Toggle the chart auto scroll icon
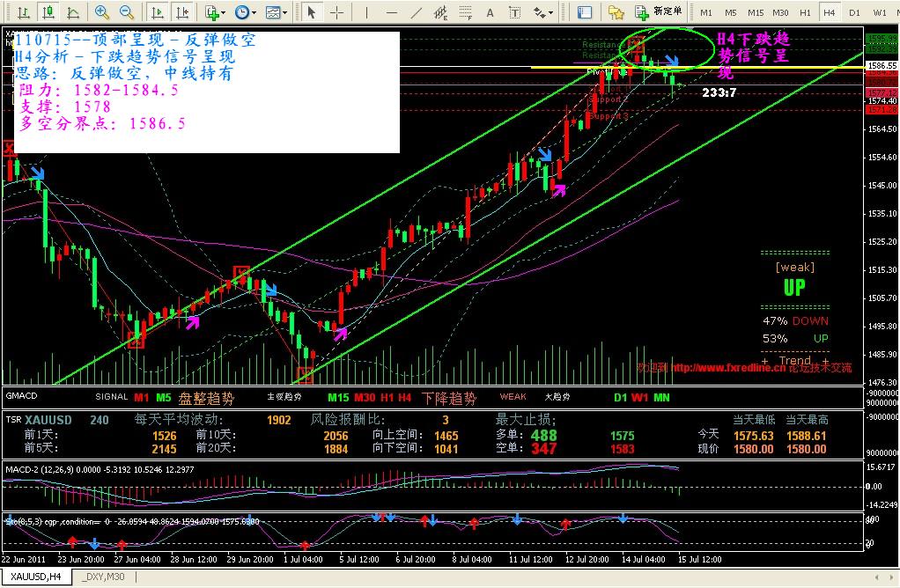The height and width of the screenshot is (588, 900). 157,12
